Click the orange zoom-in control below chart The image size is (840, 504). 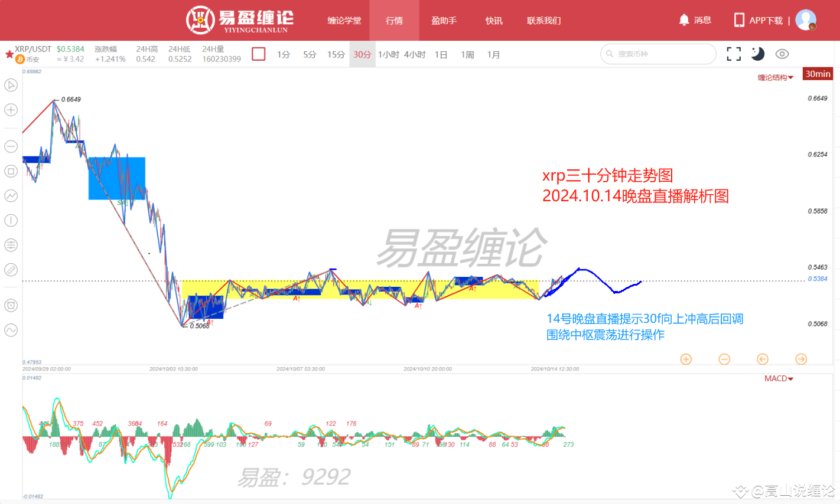coord(686,359)
